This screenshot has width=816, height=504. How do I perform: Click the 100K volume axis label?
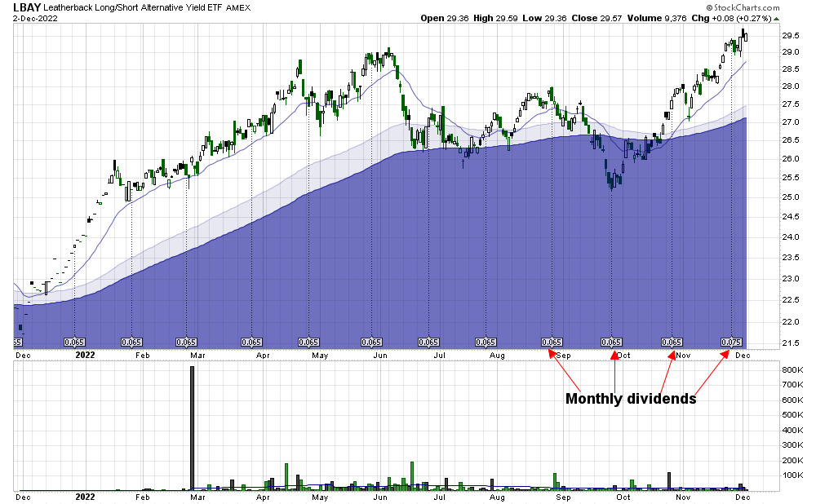(x=792, y=475)
